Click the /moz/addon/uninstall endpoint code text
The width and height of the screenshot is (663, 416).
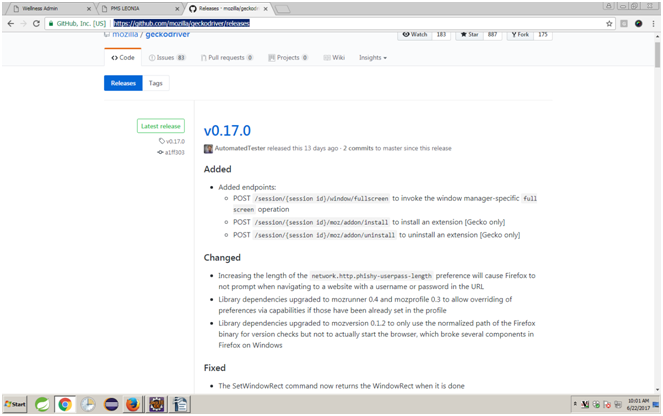(x=324, y=235)
